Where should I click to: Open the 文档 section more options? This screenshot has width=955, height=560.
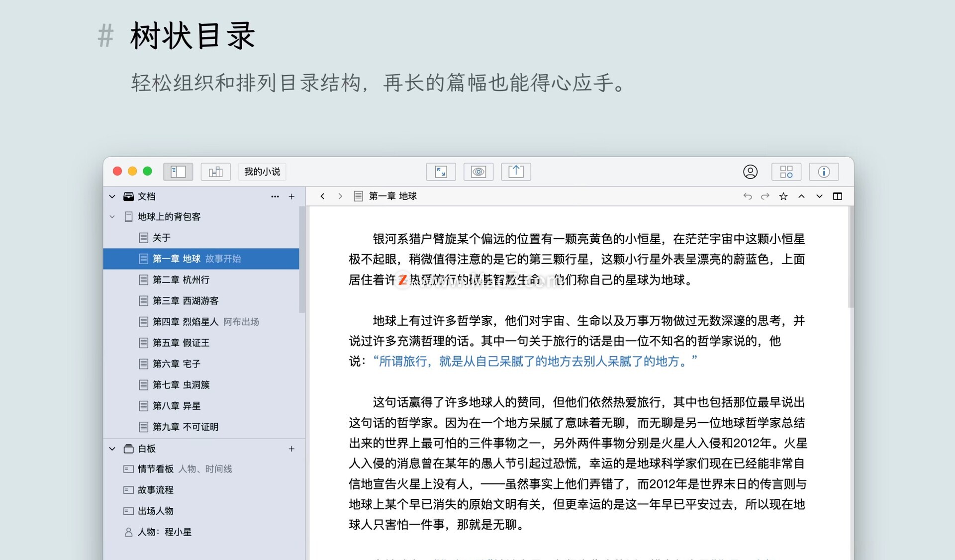point(275,196)
